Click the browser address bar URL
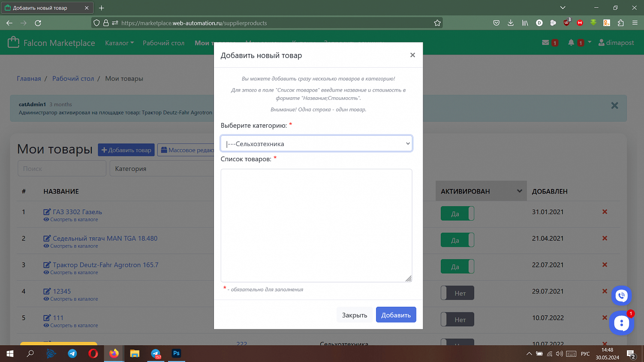The width and height of the screenshot is (644, 362). tap(194, 23)
